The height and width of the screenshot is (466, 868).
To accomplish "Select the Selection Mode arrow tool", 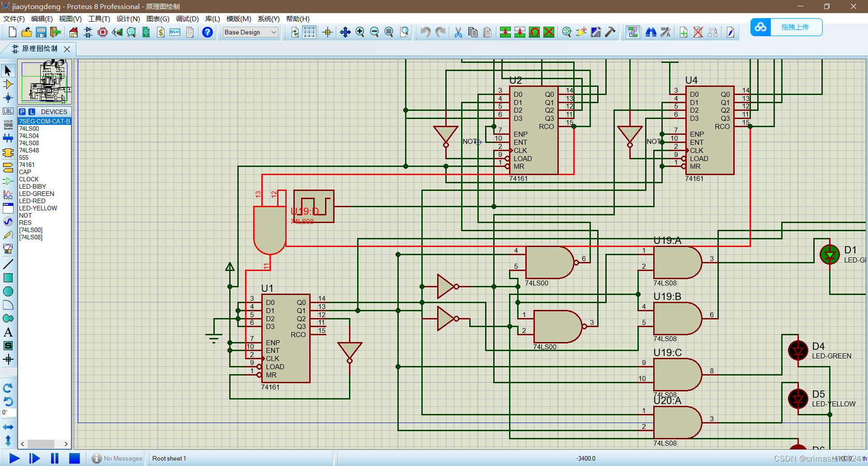I will pos(8,71).
